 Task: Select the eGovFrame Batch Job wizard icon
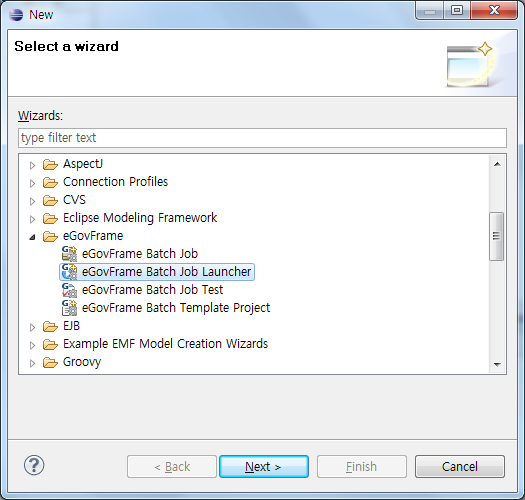[x=69, y=254]
